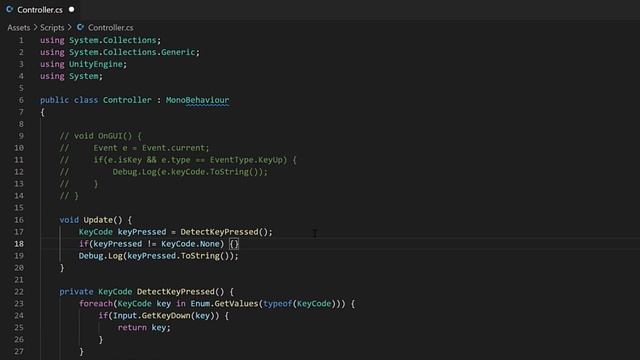This screenshot has width=640, height=360.
Task: Click 'DetectKeyPressed()' method declaration
Action: point(180,291)
